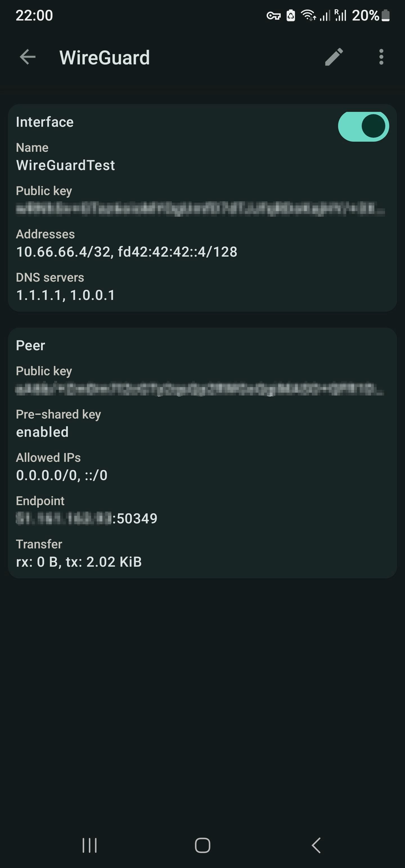
Task: Tap the Peer section header
Action: (31, 345)
